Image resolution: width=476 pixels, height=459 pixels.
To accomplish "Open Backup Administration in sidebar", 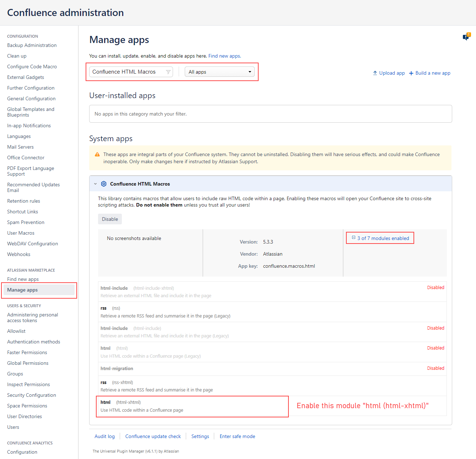I will pyautogui.click(x=32, y=45).
